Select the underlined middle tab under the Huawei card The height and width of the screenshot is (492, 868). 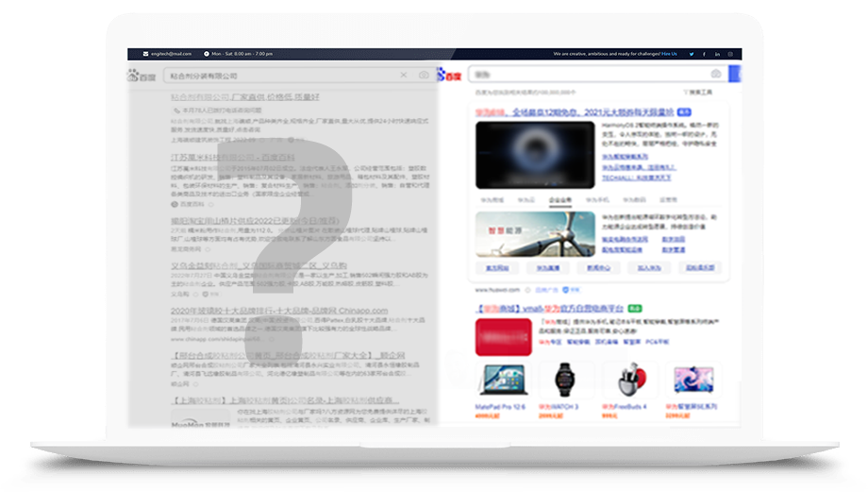click(x=560, y=200)
